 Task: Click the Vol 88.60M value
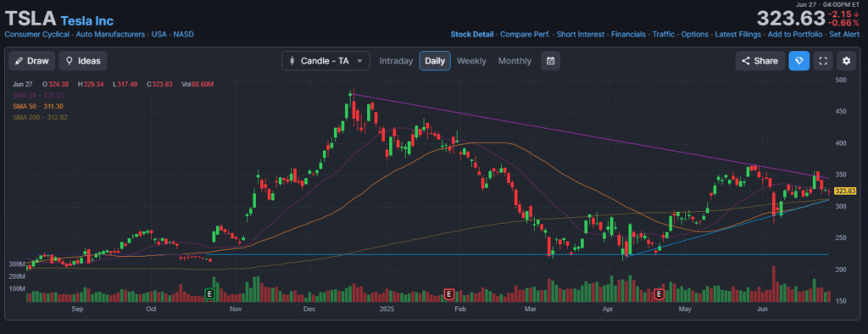click(x=198, y=84)
